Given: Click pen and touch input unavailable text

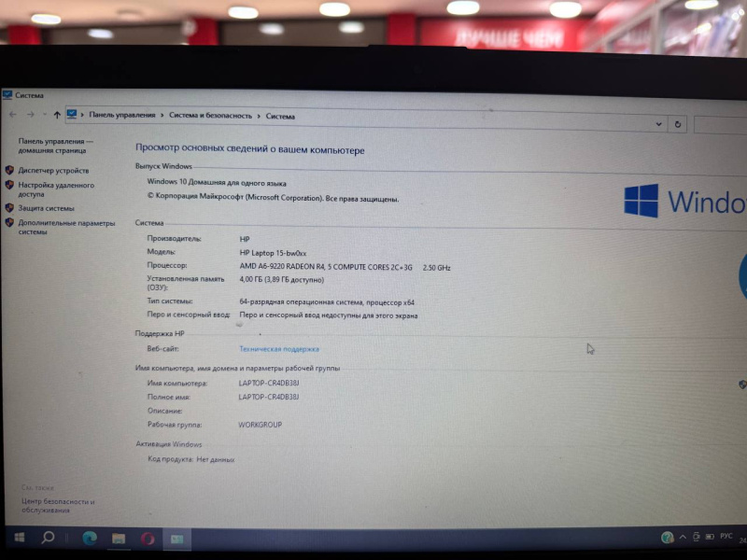Looking at the screenshot, I should (329, 315).
